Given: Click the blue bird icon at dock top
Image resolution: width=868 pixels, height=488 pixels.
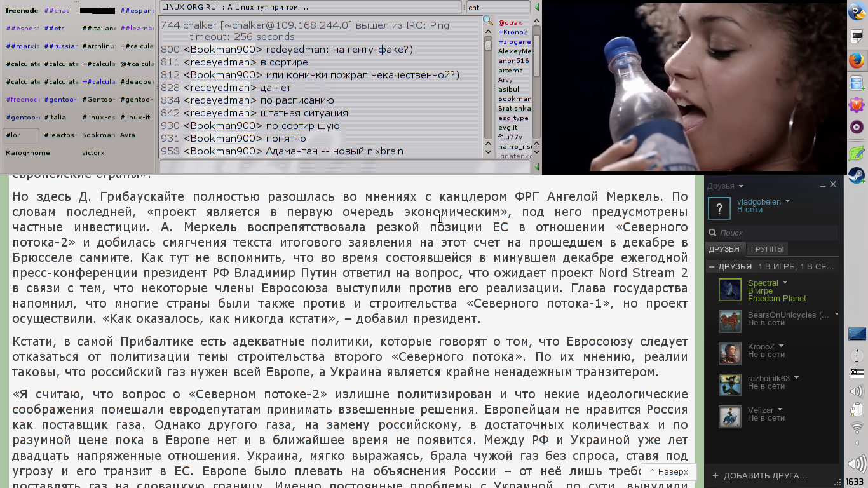Looking at the screenshot, I should [857, 13].
